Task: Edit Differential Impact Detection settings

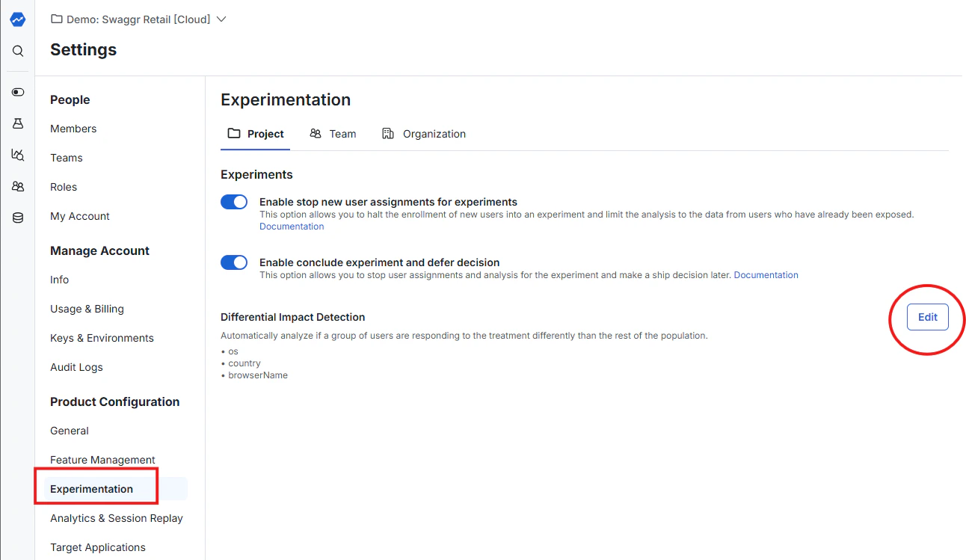Action: click(x=927, y=317)
